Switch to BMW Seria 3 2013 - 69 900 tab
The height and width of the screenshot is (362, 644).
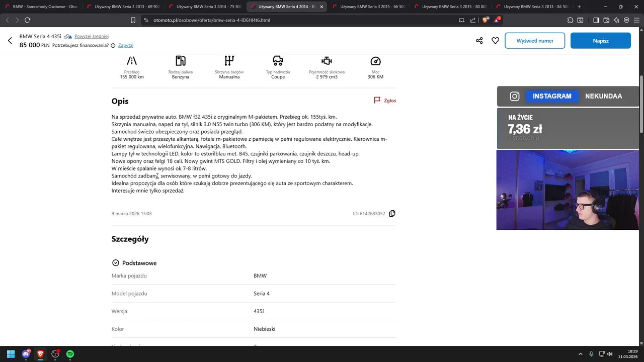[123, 7]
